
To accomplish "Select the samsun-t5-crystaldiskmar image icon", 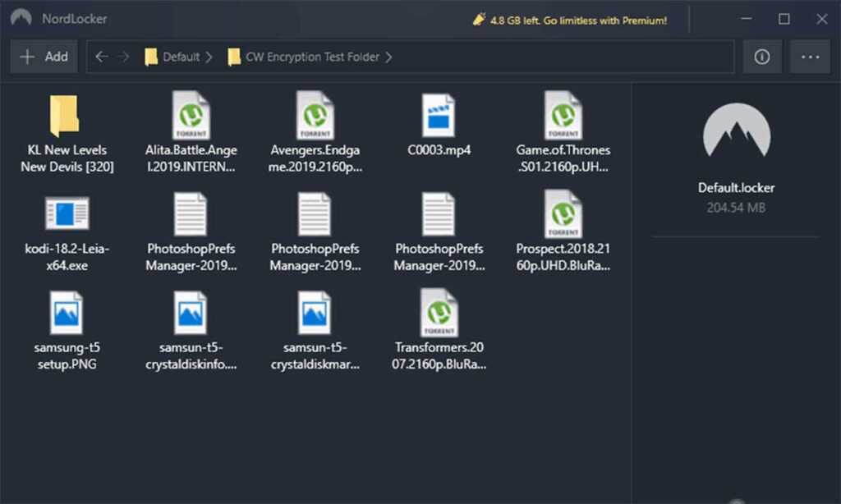I will [315, 313].
